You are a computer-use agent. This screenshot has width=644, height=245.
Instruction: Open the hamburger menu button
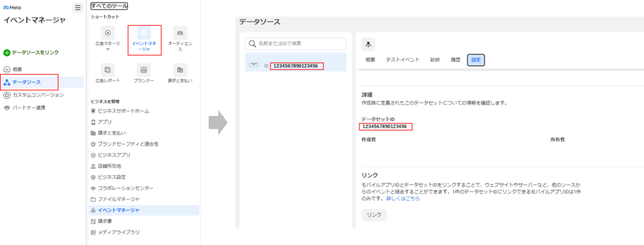click(x=77, y=8)
